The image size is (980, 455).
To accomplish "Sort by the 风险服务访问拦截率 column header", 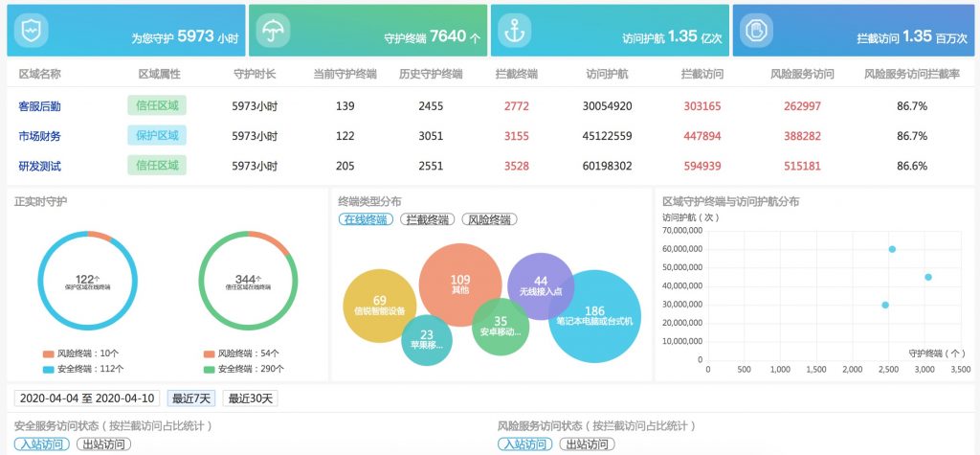I will [x=912, y=74].
